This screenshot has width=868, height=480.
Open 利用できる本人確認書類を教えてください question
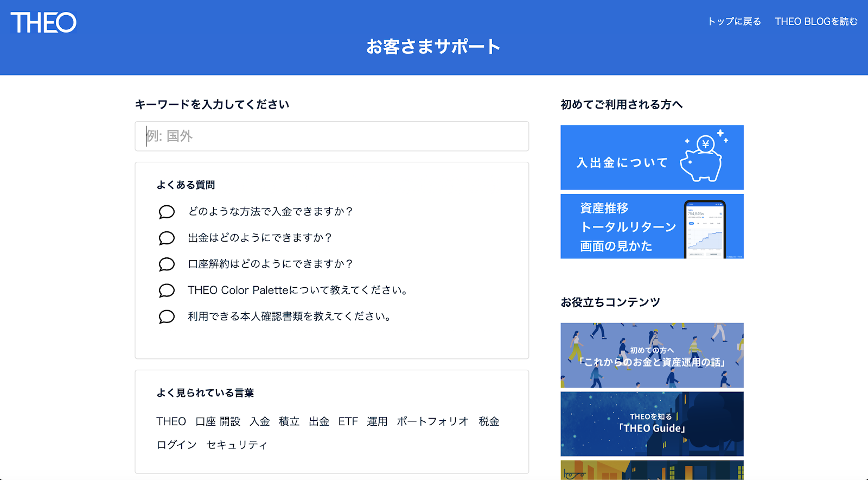(290, 316)
